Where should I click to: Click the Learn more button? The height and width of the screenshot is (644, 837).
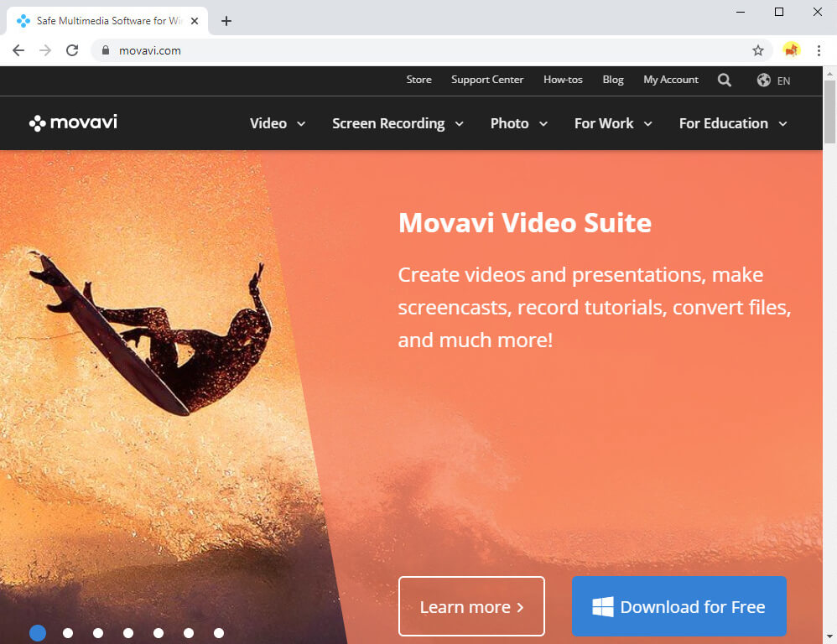(471, 606)
